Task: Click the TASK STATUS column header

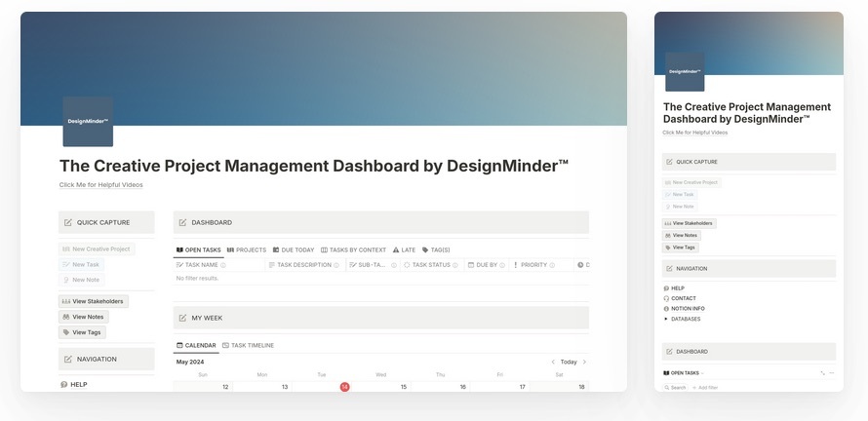Action: (x=432, y=265)
